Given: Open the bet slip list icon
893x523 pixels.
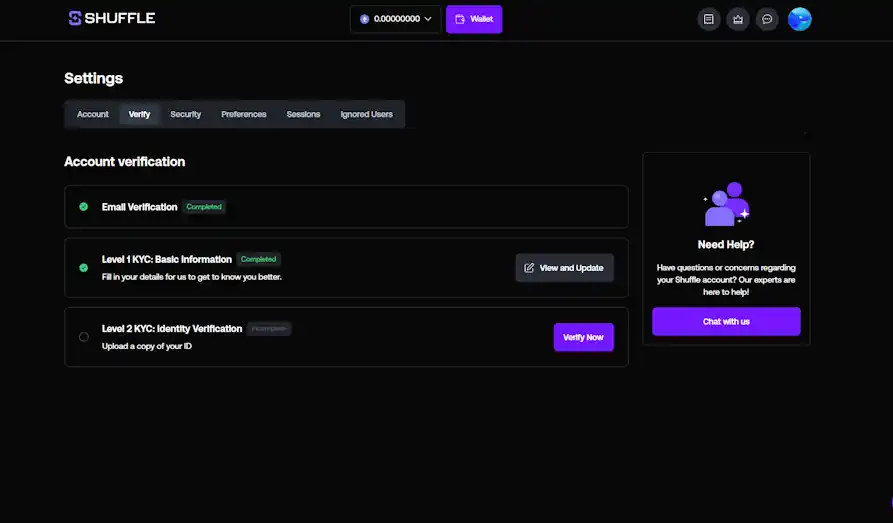Looking at the screenshot, I should click(x=708, y=19).
